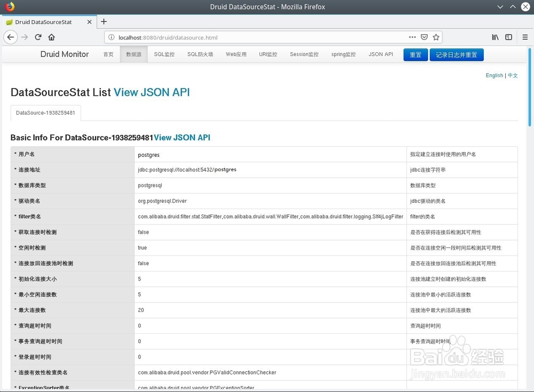Click the browser forward arrow
This screenshot has width=534, height=392.
pos(25,37)
